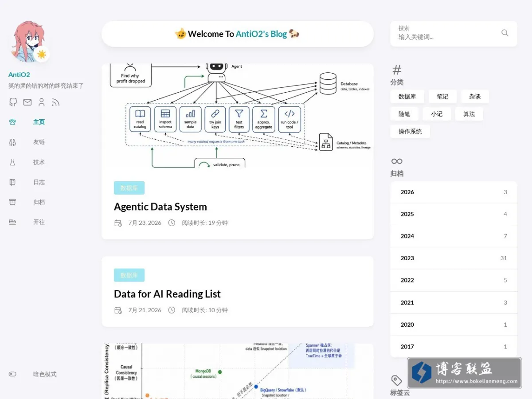Click the AntiO2's Blog header link
Viewport: 532px width, 399px height.
click(261, 34)
